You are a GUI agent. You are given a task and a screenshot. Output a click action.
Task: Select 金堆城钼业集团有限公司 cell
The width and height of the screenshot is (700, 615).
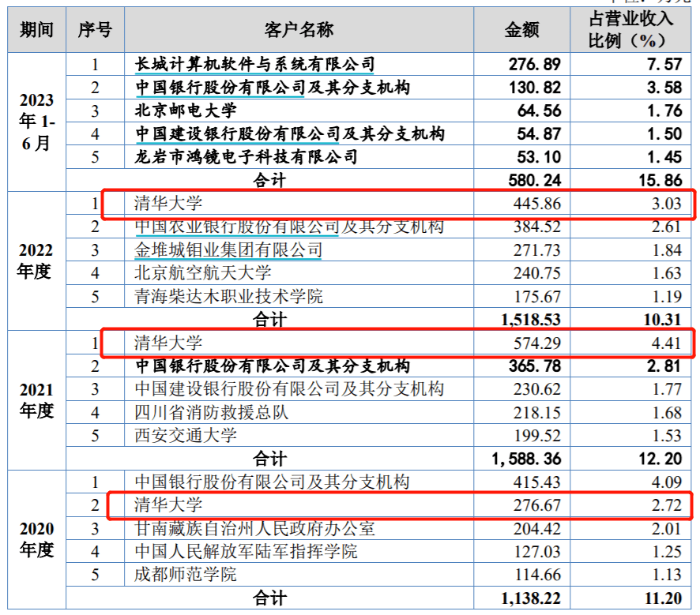point(299,250)
